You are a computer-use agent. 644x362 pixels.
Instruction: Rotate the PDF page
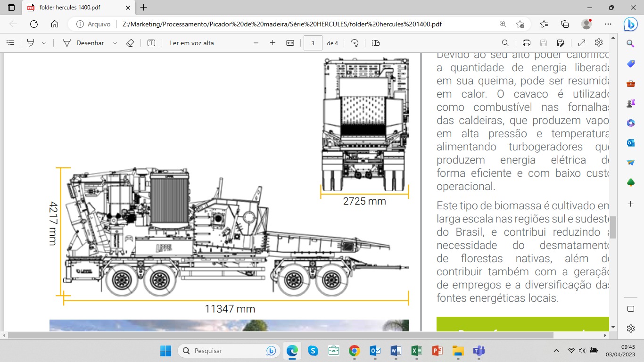(x=355, y=43)
